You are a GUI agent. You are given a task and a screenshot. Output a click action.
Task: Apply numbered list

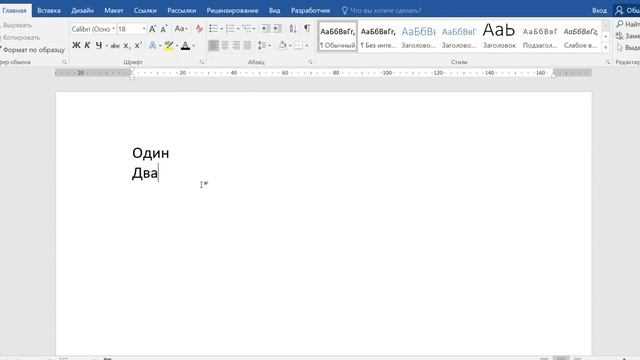(230, 28)
